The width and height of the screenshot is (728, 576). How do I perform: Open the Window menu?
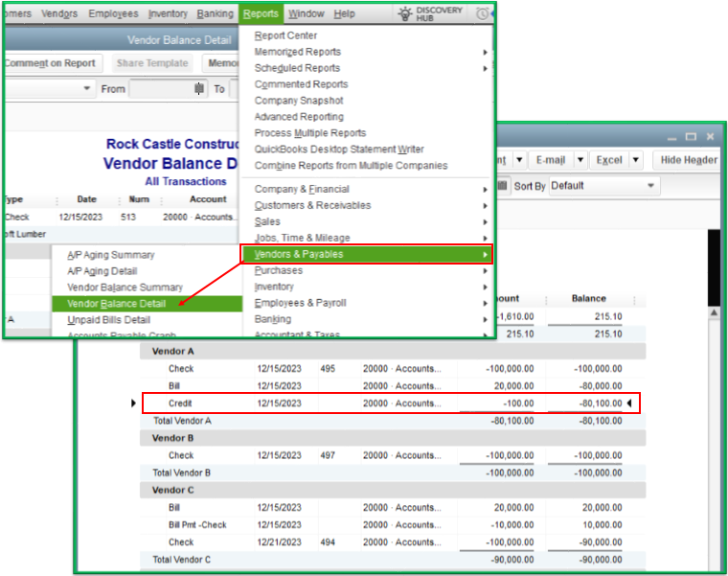[306, 14]
